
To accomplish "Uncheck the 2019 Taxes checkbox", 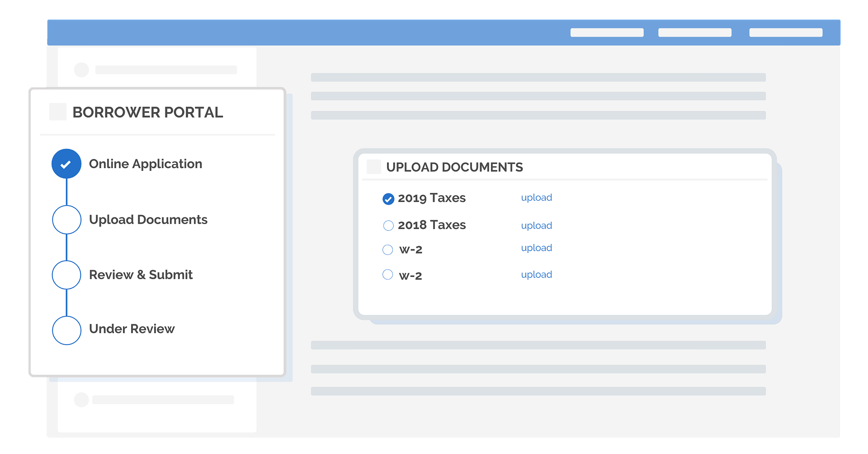I will 388,199.
